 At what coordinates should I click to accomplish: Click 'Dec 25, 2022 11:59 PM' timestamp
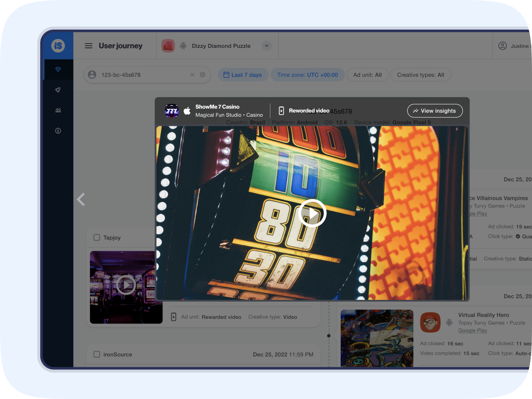tap(283, 354)
